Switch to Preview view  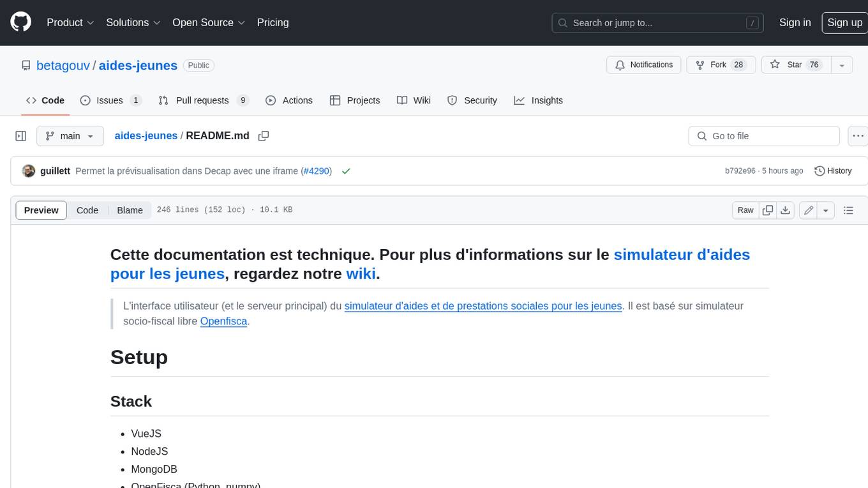click(41, 210)
